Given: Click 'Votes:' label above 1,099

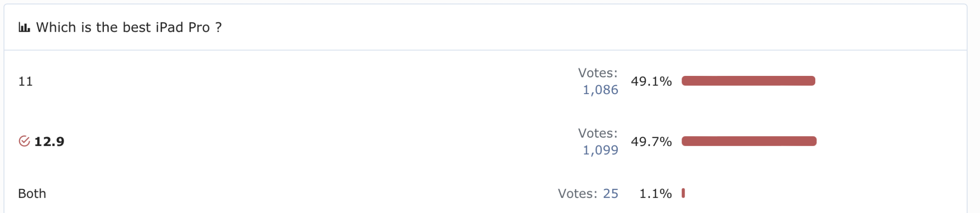Looking at the screenshot, I should click(598, 133).
